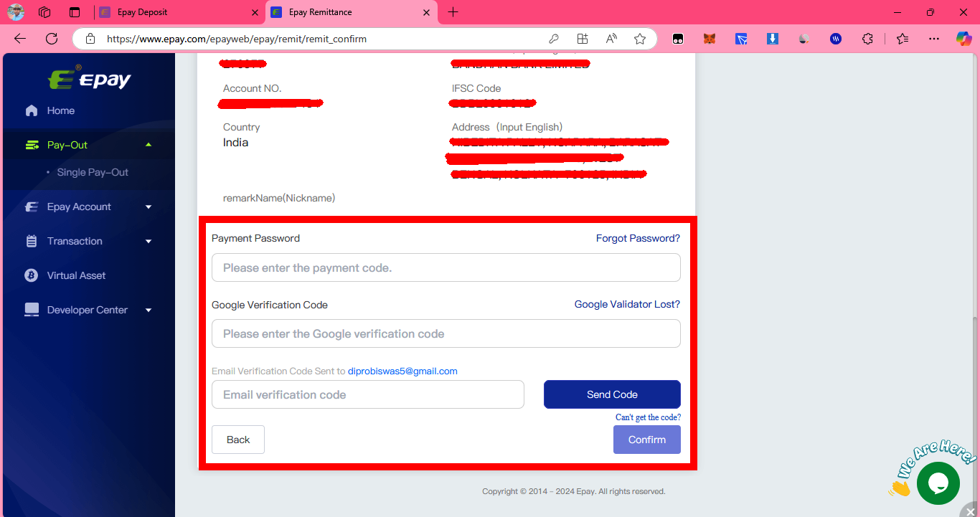Go to Home in the sidebar
Viewport: 980px width, 517px height.
[61, 110]
